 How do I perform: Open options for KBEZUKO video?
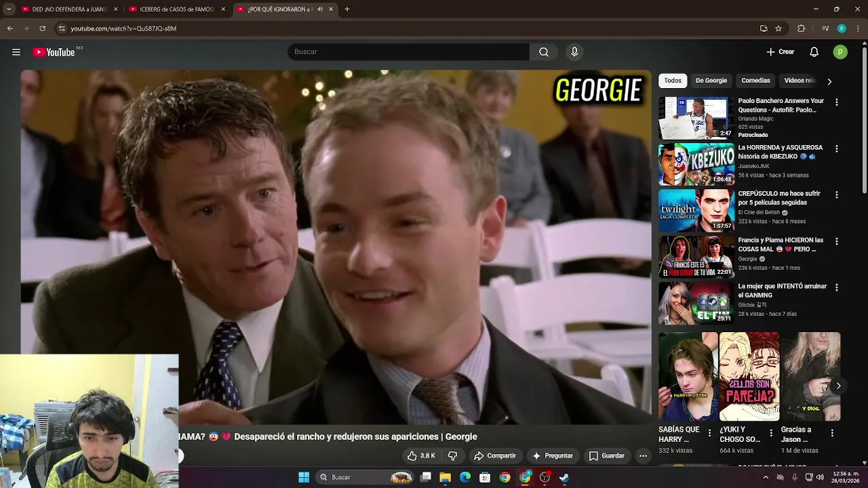coord(836,148)
